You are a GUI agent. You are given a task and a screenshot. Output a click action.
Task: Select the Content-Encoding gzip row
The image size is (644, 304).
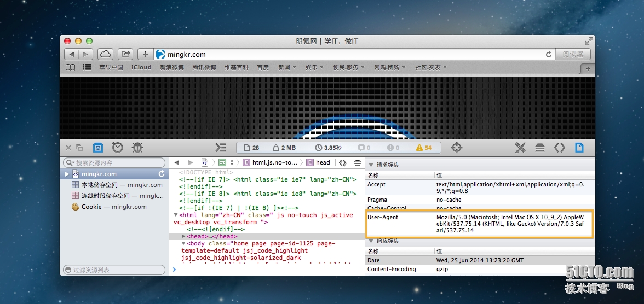[479, 269]
